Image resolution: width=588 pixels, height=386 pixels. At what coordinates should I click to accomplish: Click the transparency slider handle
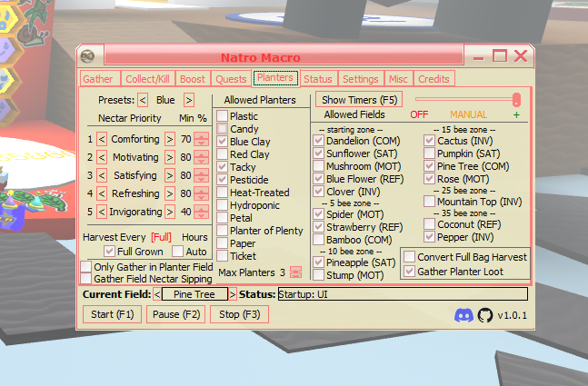[x=516, y=100]
